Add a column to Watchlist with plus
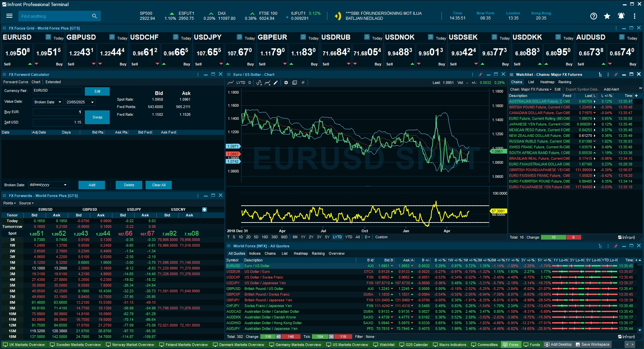The width and height of the screenshot is (644, 349). (x=636, y=96)
